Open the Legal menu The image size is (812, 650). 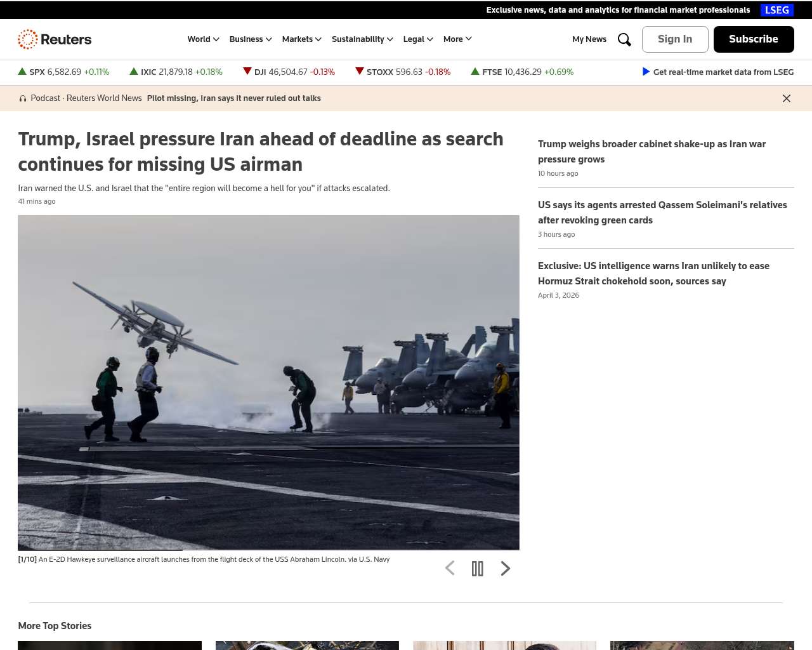418,39
